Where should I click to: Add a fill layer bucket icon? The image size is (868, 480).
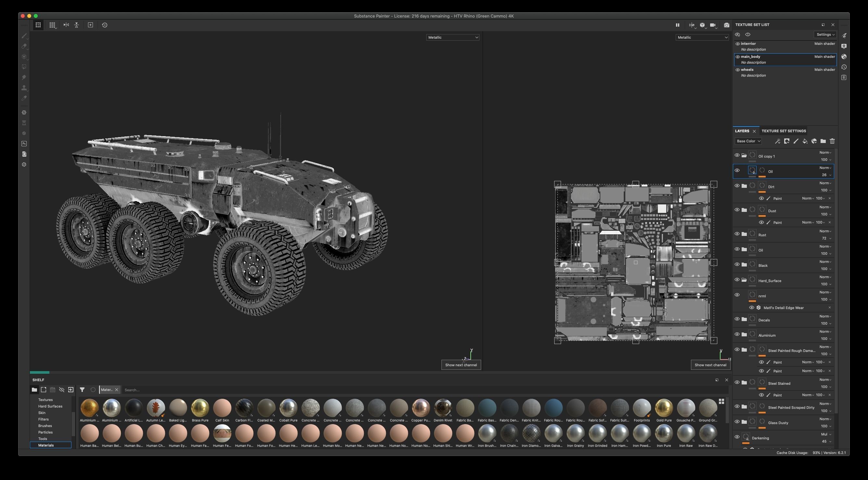pyautogui.click(x=805, y=141)
